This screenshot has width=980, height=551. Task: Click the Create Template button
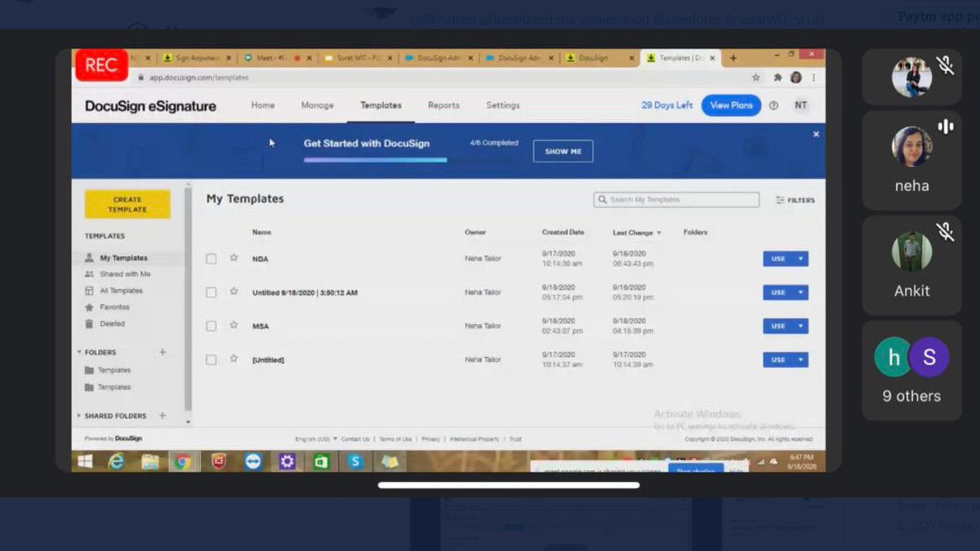pos(126,204)
